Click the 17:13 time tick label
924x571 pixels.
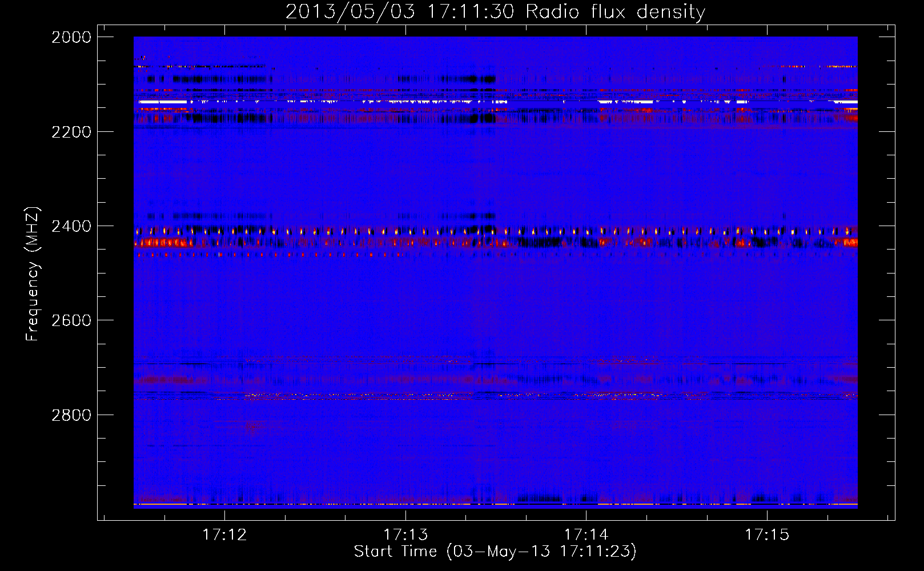(405, 534)
